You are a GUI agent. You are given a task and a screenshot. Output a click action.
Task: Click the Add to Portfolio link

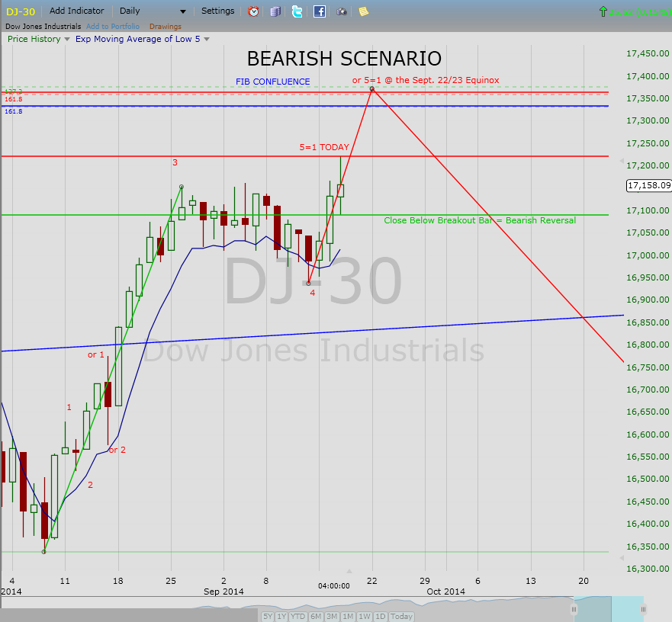point(113,26)
